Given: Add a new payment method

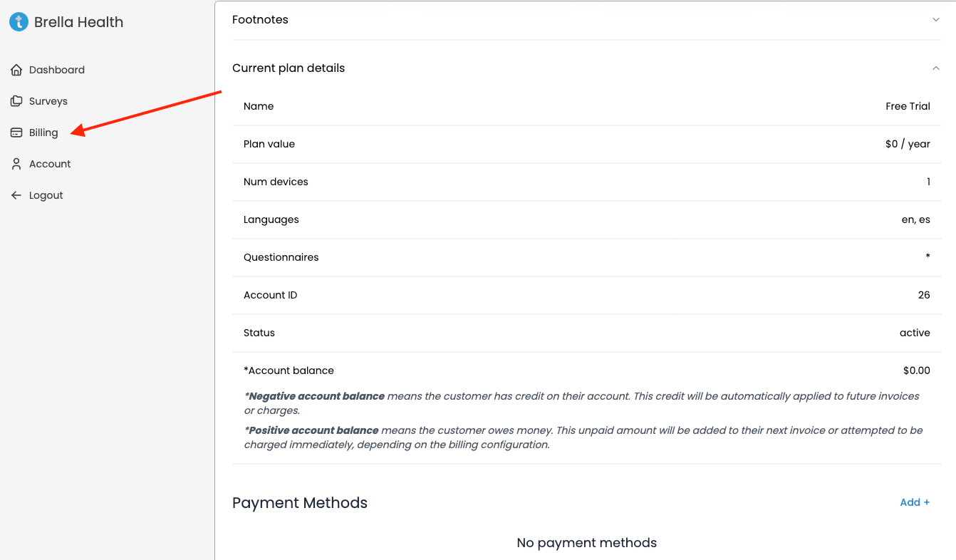Looking at the screenshot, I should coord(915,502).
